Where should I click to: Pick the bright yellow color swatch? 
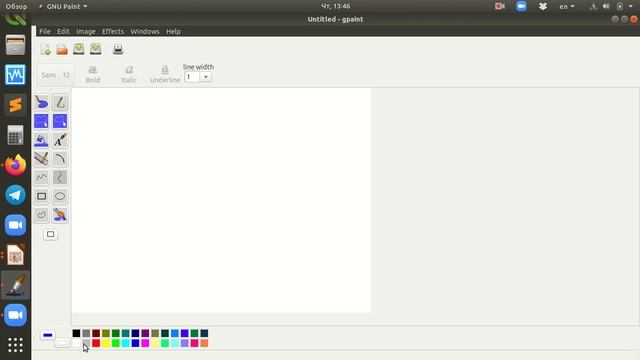106,343
